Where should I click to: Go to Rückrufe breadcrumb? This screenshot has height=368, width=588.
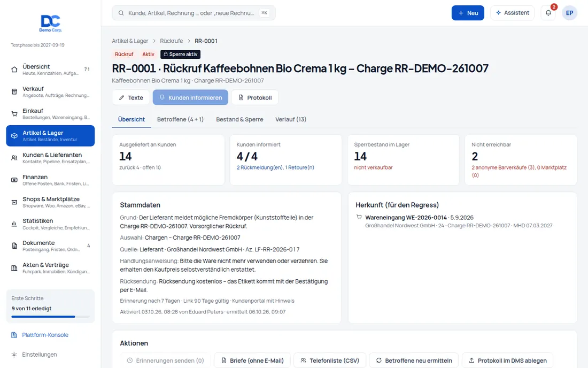172,41
